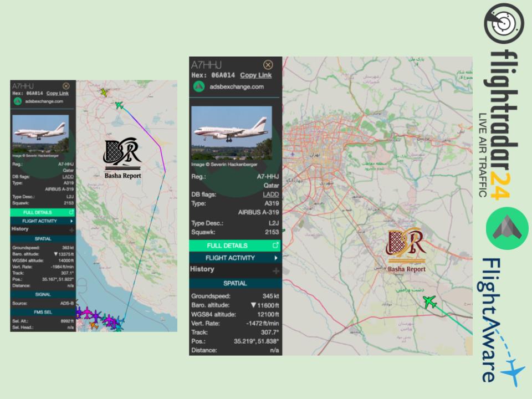532x399 pixels.
Task: Click external-link icon on larger FULL DETAILS bar
Action: [x=275, y=245]
